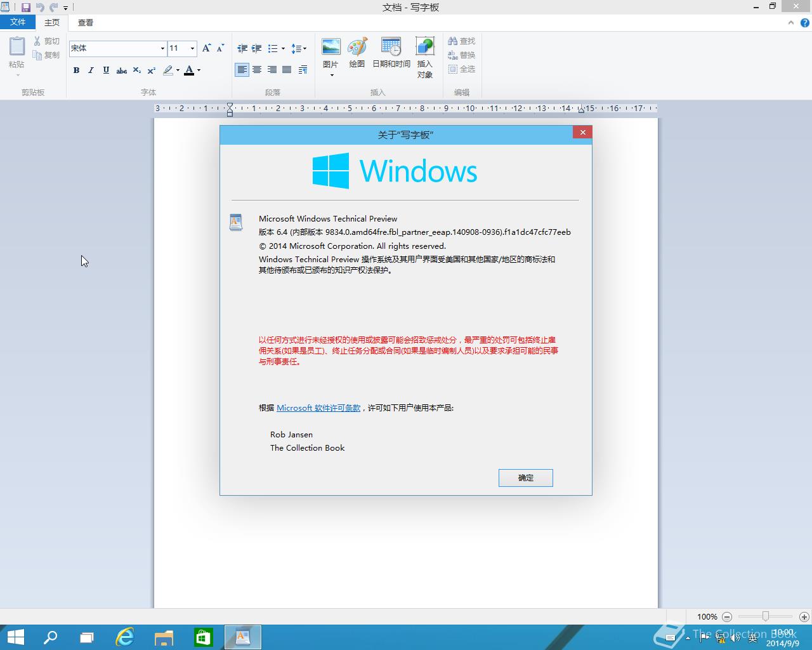
Task: Toggle Superscript formatting
Action: 152,70
